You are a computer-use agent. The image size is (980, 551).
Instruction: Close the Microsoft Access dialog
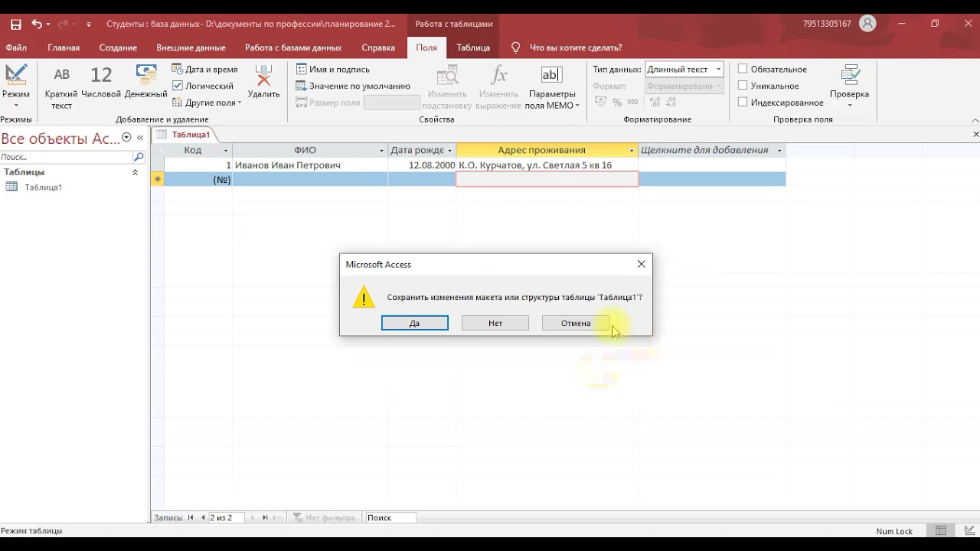642,264
